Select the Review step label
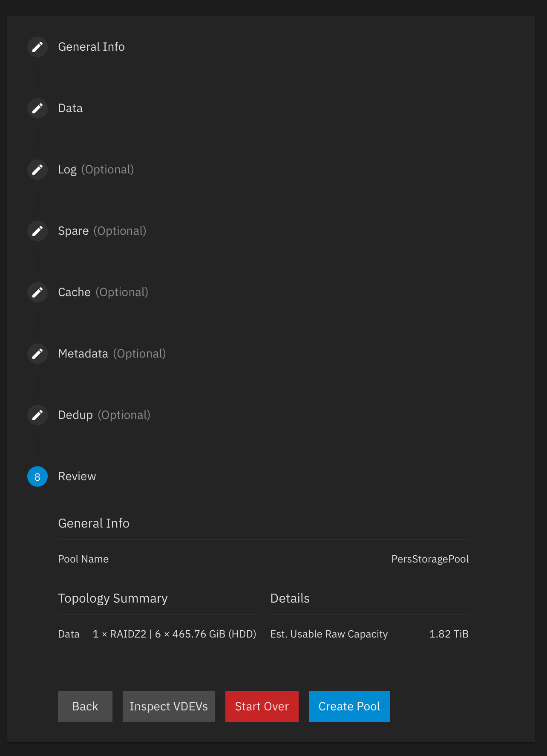This screenshot has width=547, height=756. click(x=77, y=476)
